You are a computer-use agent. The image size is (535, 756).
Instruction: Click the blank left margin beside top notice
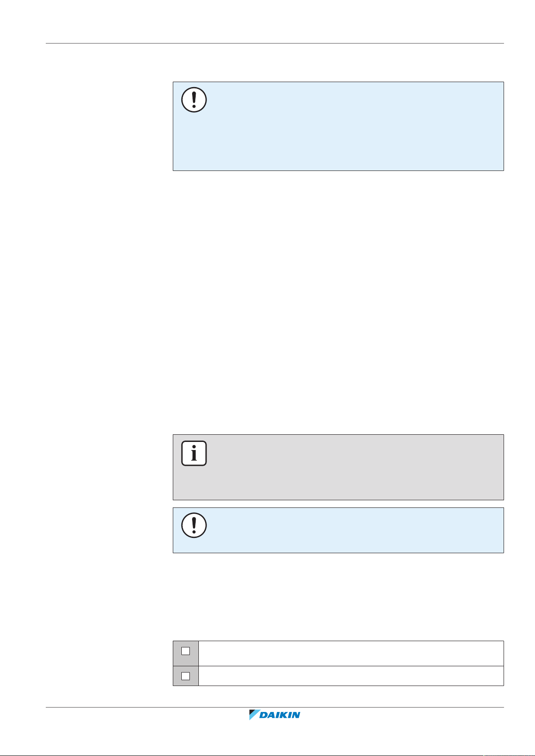pos(108,126)
